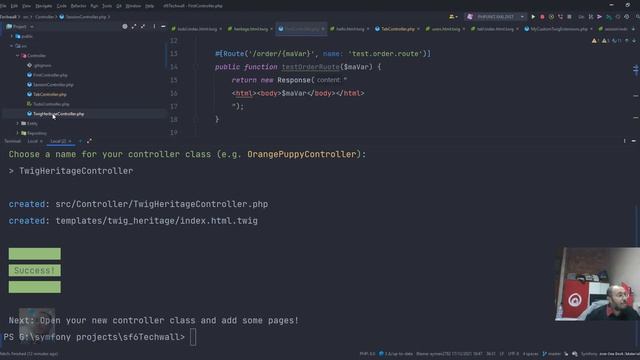The image size is (640, 360).
Task: Click collapse all icon in Project panel
Action: [x=143, y=27]
